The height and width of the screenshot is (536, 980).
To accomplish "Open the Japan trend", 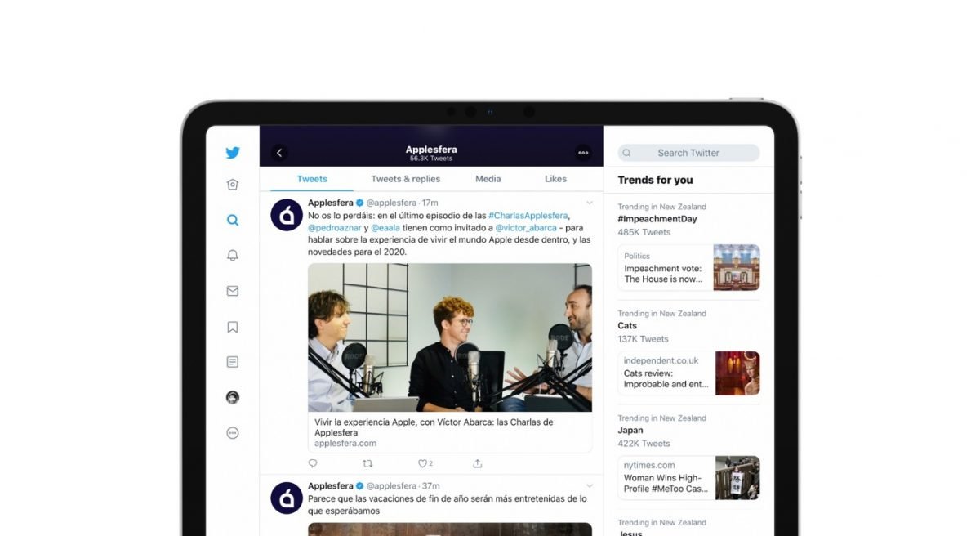I will [x=630, y=431].
